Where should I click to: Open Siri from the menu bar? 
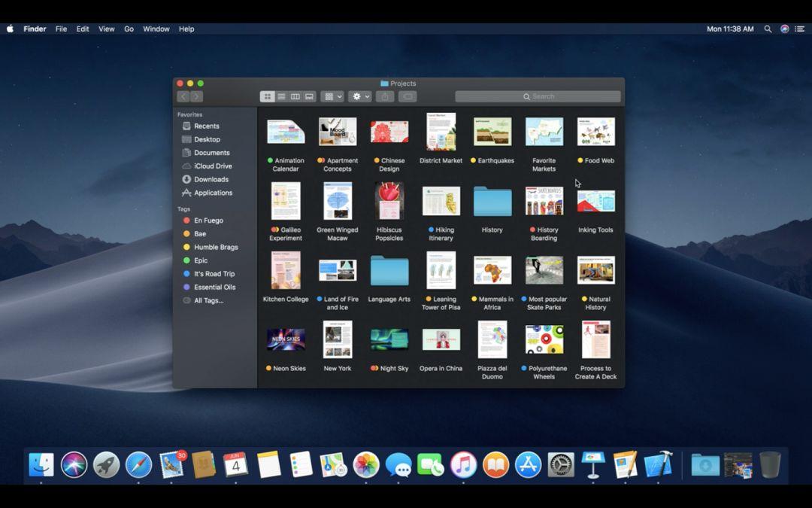click(x=784, y=29)
